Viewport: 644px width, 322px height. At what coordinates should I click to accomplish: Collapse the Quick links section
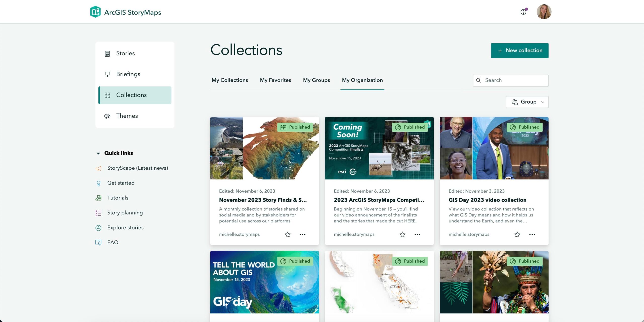pos(98,153)
